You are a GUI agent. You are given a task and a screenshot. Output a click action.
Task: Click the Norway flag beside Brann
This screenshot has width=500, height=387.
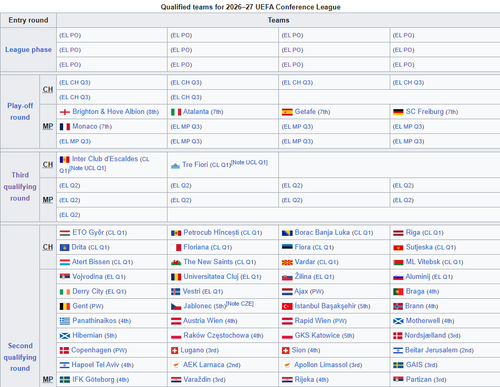(398, 306)
